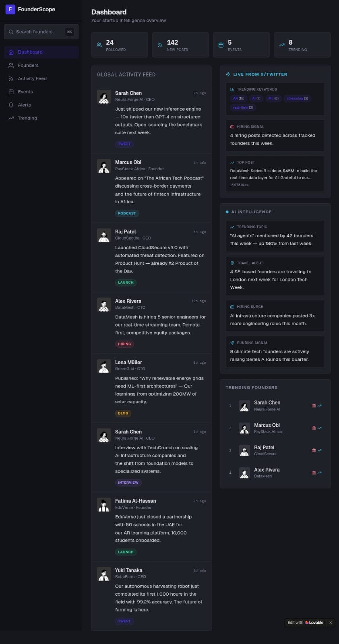Open the Founders page from the sidebar

[28, 65]
